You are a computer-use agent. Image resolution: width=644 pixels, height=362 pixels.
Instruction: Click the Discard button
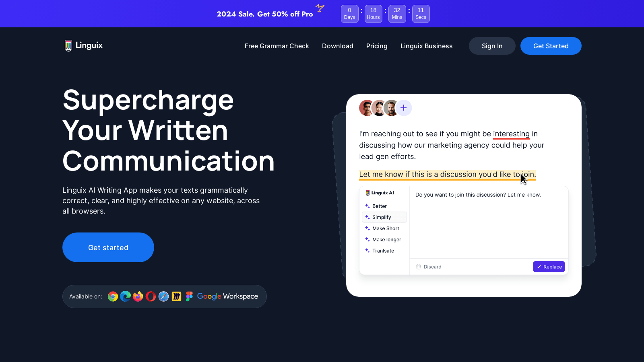coord(429,267)
